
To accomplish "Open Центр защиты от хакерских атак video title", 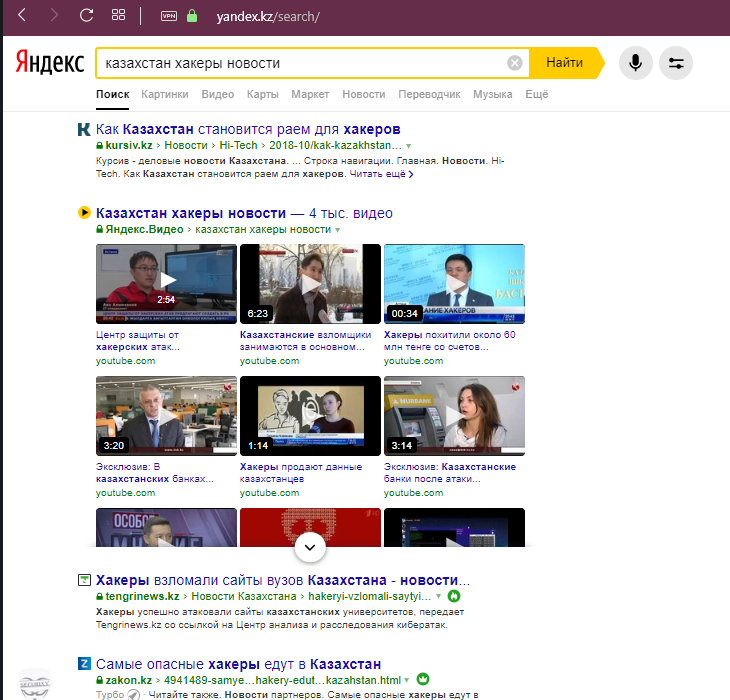I will pyautogui.click(x=138, y=341).
